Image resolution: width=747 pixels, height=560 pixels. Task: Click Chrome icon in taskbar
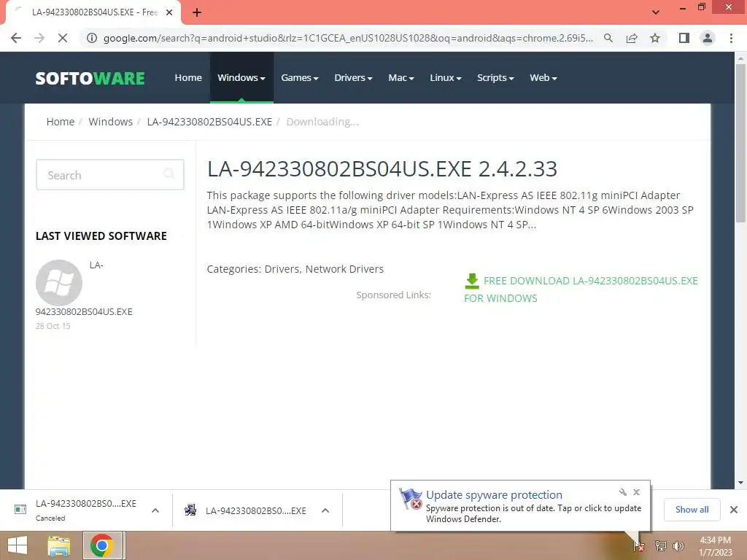click(x=101, y=545)
